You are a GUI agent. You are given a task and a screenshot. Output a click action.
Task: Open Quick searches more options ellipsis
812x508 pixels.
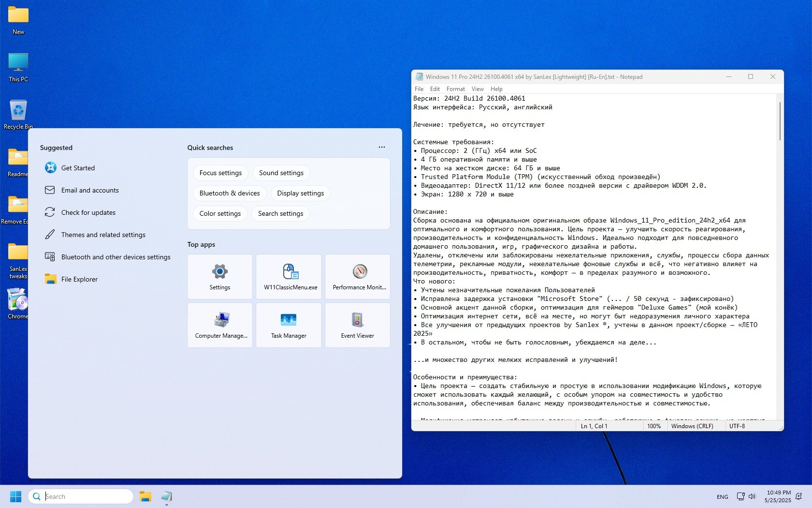click(382, 147)
